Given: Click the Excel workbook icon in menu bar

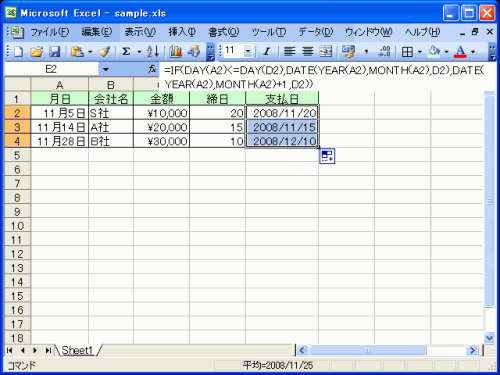Looking at the screenshot, I should pos(16,32).
